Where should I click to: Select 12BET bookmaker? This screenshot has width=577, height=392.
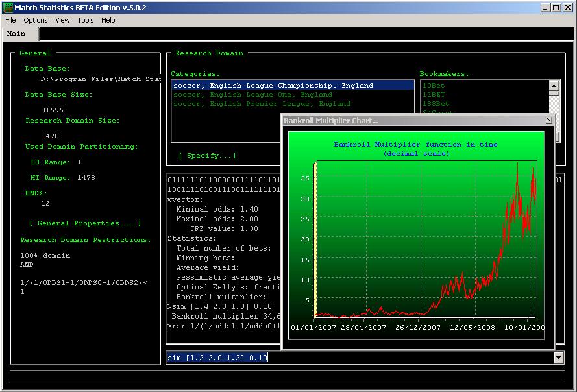[x=434, y=95]
